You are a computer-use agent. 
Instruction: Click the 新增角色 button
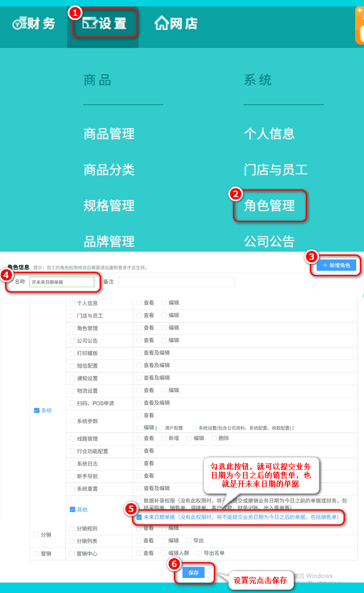(336, 265)
